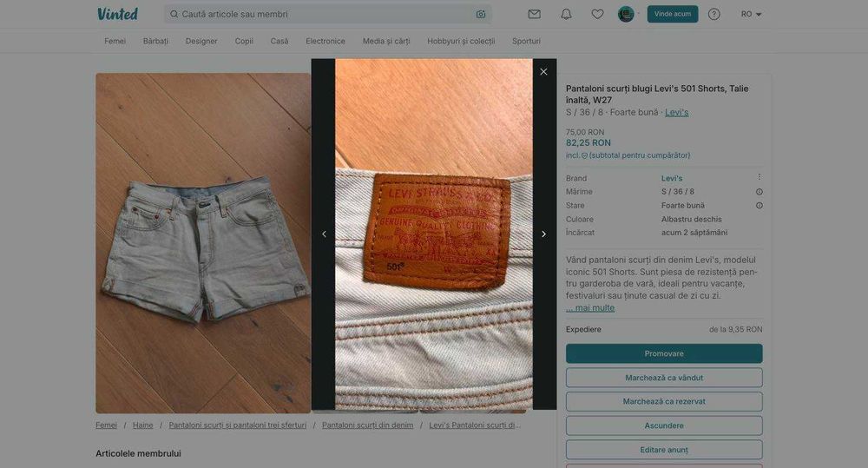Click the Promovare button
The width and height of the screenshot is (868, 468).
[664, 353]
